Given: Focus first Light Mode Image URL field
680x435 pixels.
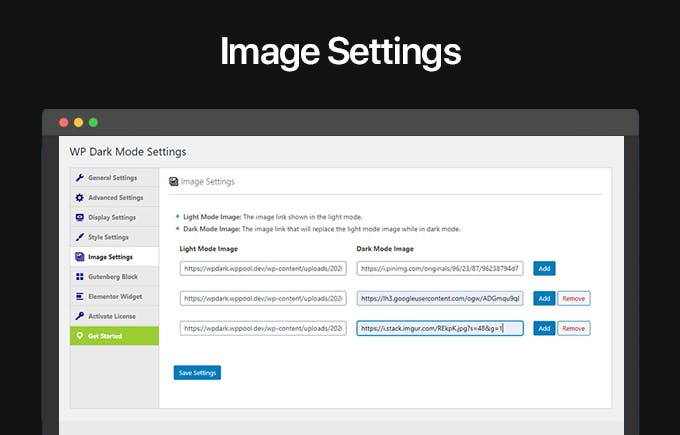Looking at the screenshot, I should tap(263, 268).
